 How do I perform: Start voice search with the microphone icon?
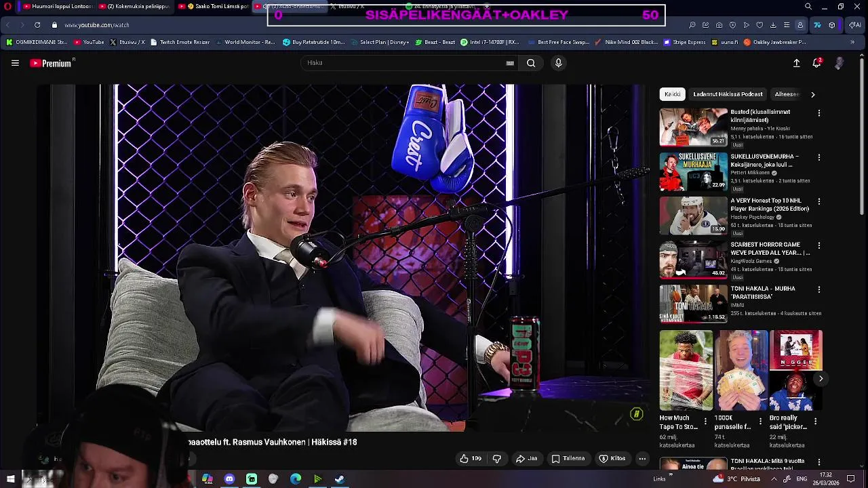tap(558, 63)
